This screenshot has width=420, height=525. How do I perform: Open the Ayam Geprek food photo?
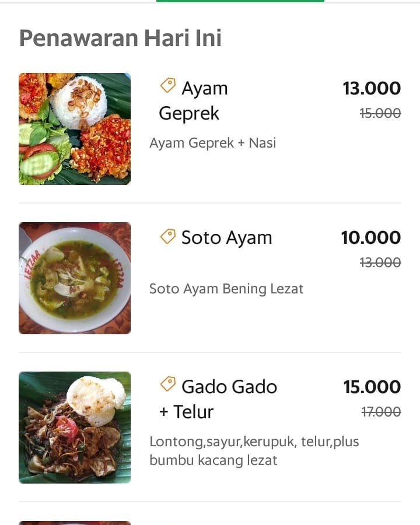pyautogui.click(x=75, y=129)
